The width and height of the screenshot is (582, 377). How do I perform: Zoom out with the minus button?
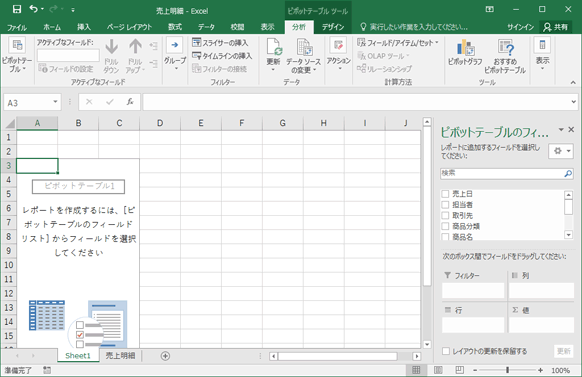point(475,370)
